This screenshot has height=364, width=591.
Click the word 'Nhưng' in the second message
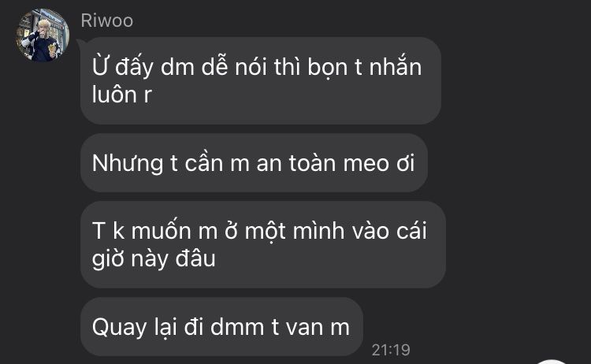[128, 164]
